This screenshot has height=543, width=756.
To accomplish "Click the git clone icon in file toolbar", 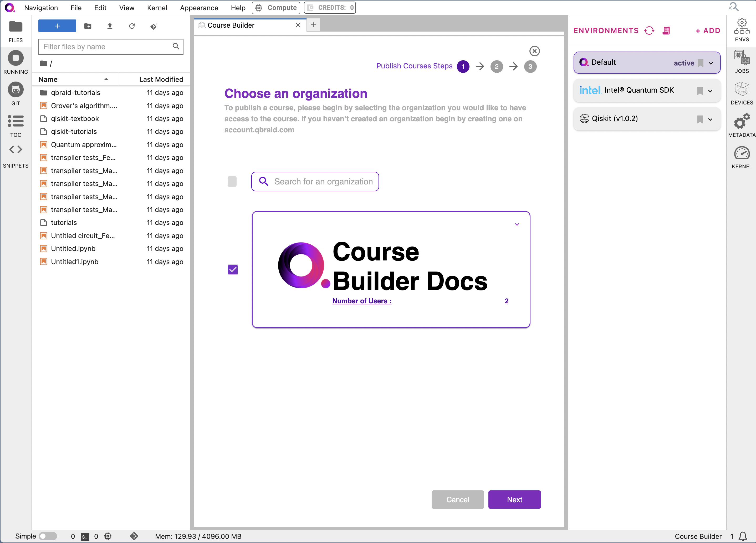I will tap(154, 26).
